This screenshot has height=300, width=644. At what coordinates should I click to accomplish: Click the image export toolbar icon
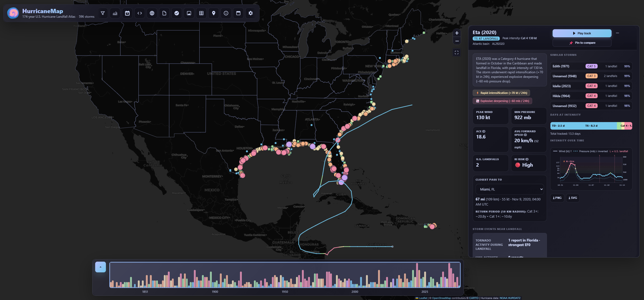pos(189,13)
